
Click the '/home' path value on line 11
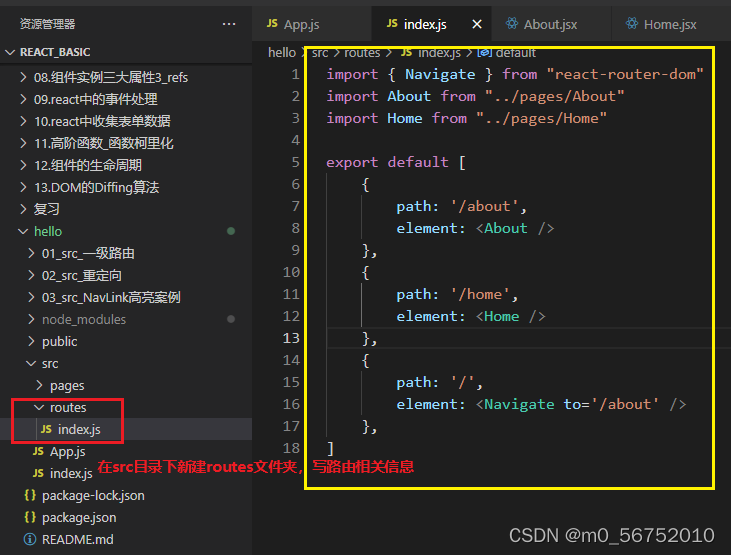click(480, 294)
